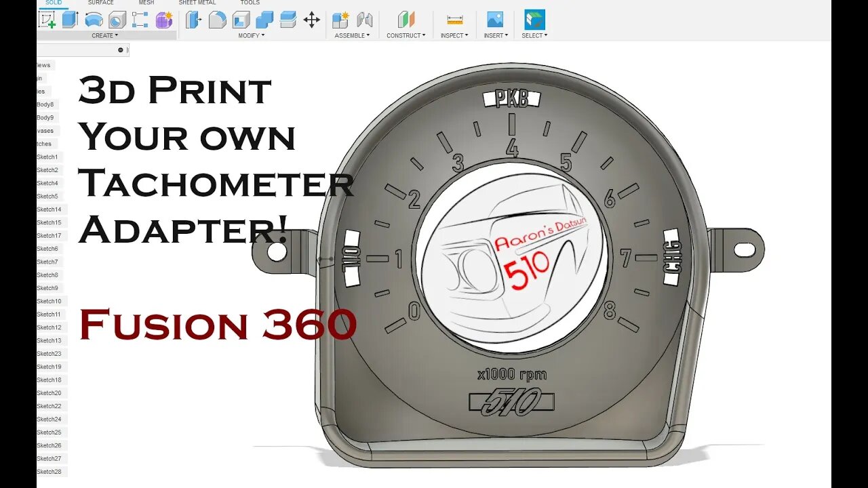This screenshot has width=868, height=488.
Task: Select Sketch8 in the browser
Action: coord(47,275)
